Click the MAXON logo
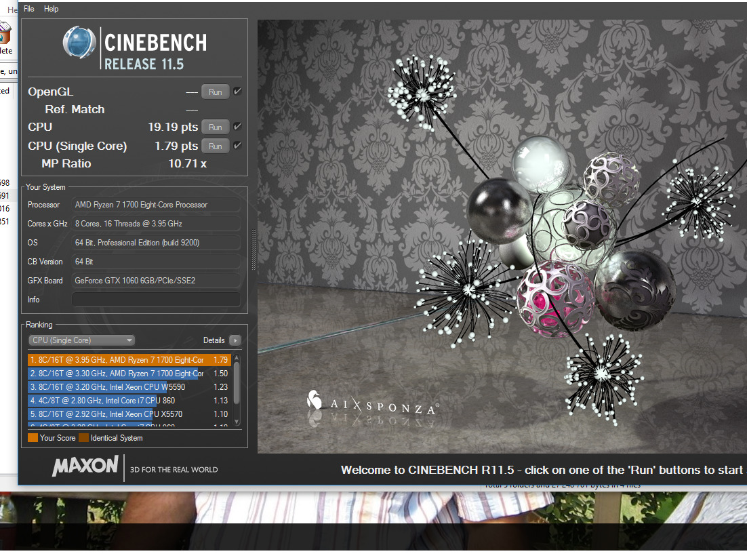747x560 pixels. tap(85, 466)
